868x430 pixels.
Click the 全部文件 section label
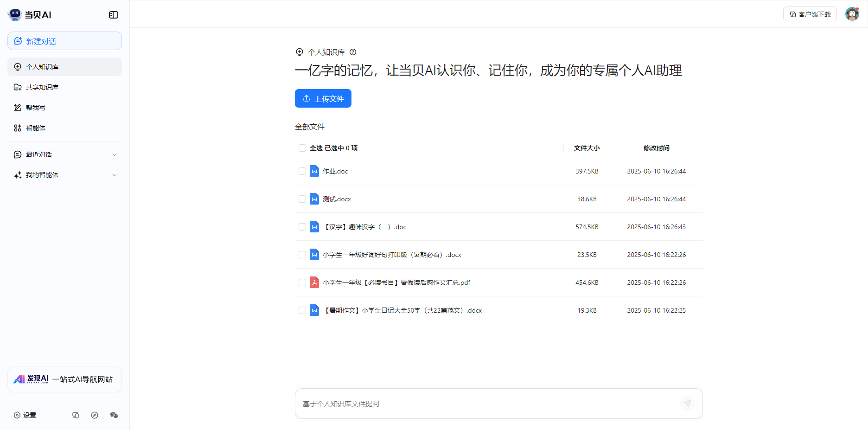click(310, 127)
